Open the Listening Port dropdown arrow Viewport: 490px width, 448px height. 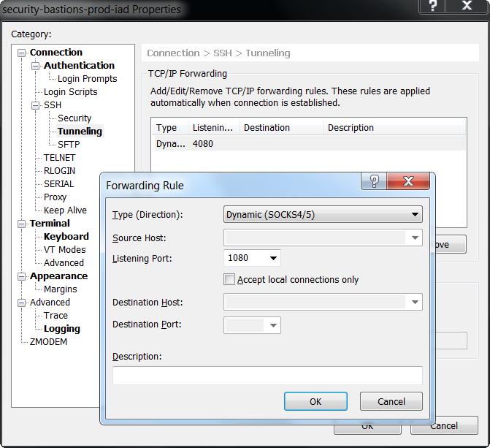(273, 258)
